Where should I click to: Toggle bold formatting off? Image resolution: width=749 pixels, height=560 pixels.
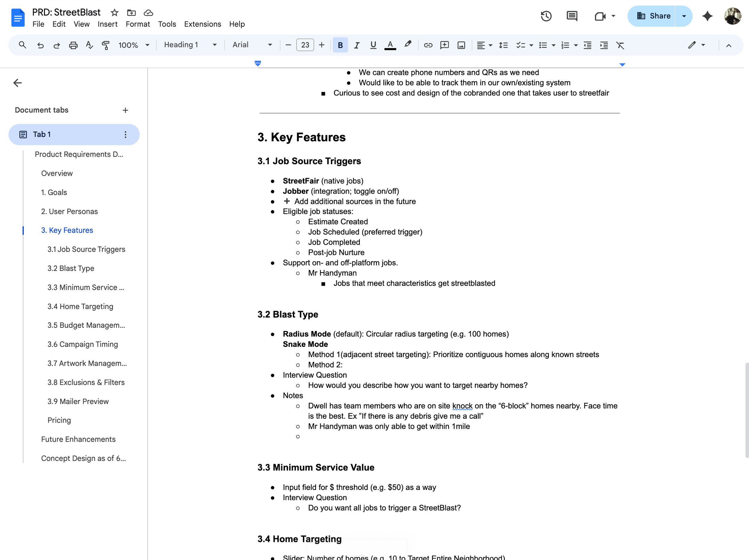[x=340, y=45]
